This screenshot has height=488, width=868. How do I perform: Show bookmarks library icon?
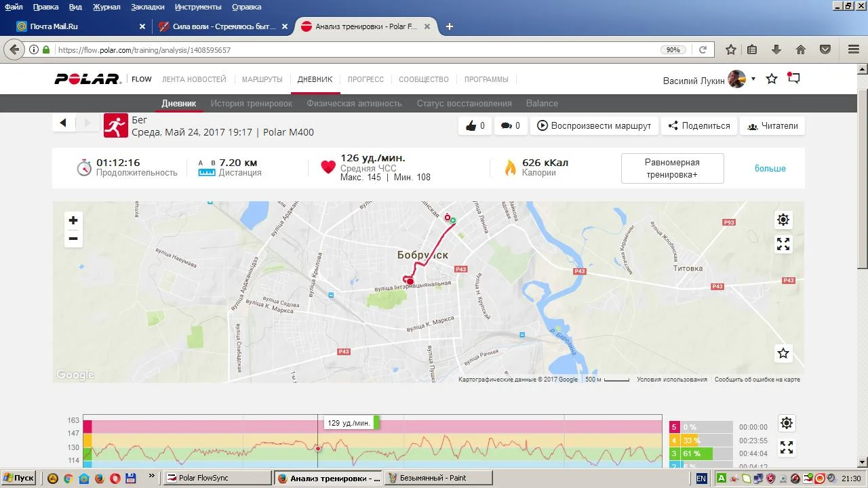tap(752, 49)
